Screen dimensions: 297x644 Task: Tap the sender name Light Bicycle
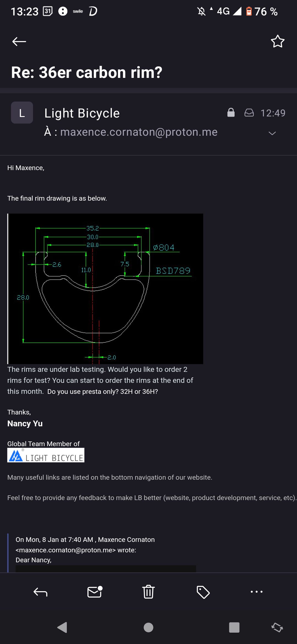click(82, 113)
